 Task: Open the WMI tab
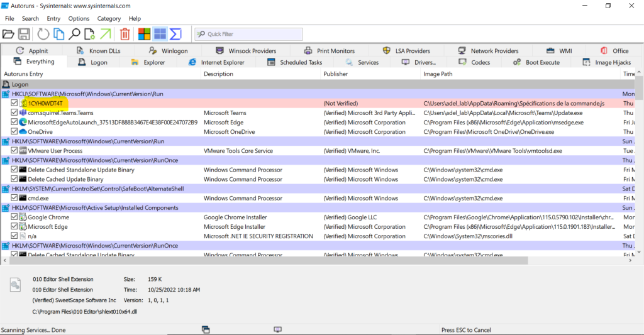559,51
